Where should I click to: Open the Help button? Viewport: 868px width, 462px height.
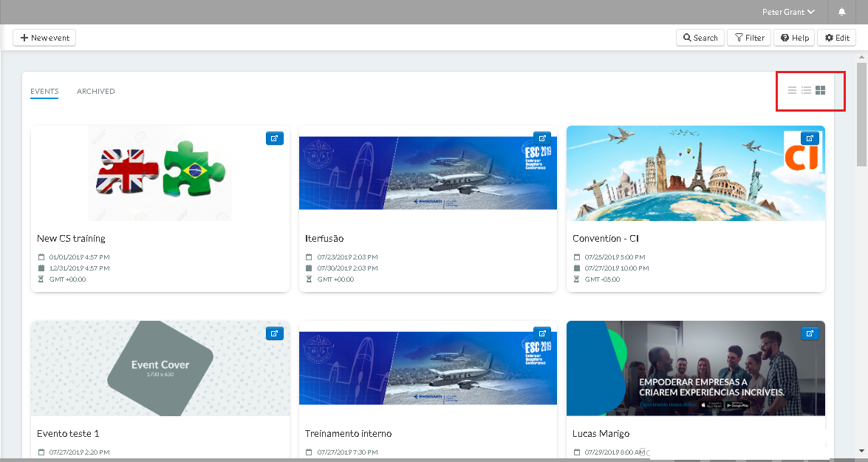[794, 38]
